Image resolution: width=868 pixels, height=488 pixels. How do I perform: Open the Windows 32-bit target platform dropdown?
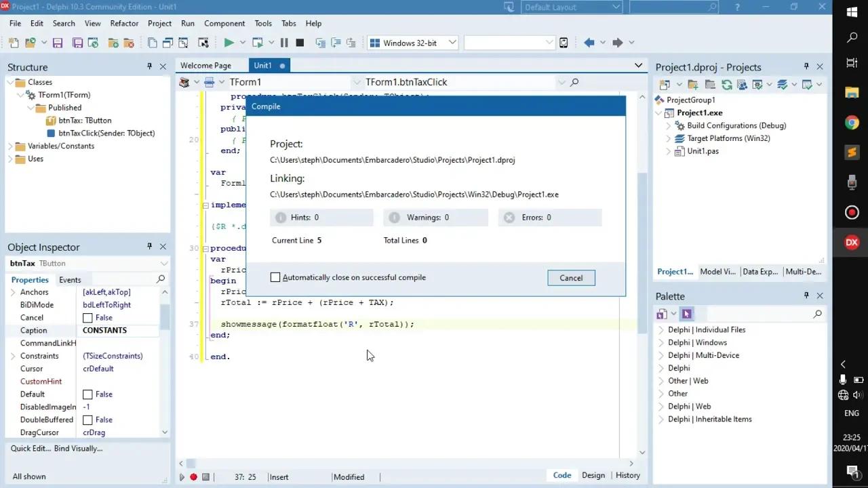(x=452, y=42)
